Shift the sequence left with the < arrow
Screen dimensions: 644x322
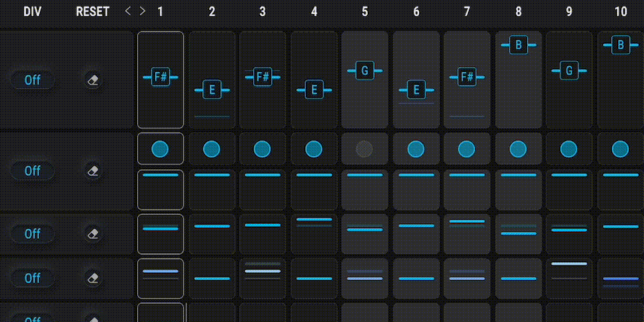click(x=128, y=12)
